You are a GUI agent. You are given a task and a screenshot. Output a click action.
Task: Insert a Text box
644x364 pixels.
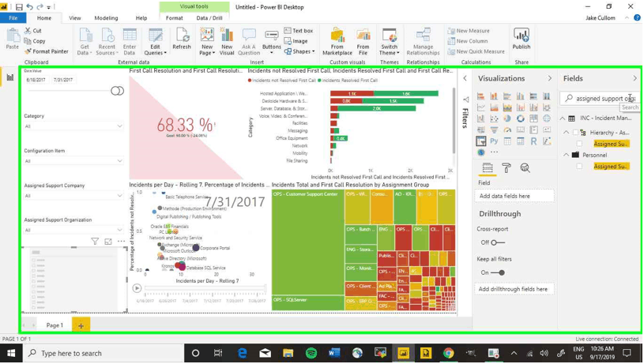[299, 31]
